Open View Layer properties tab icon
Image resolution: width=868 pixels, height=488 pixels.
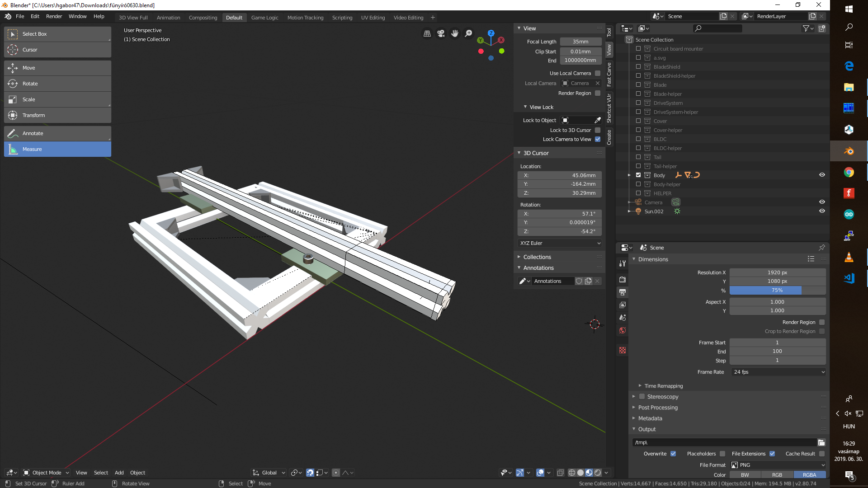(623, 305)
